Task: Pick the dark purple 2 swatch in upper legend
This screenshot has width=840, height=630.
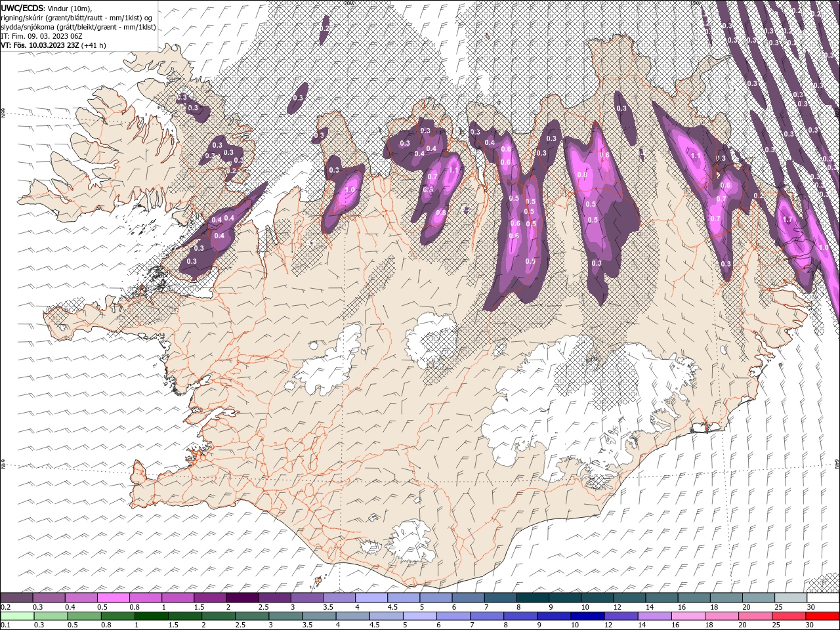Action: (x=242, y=598)
